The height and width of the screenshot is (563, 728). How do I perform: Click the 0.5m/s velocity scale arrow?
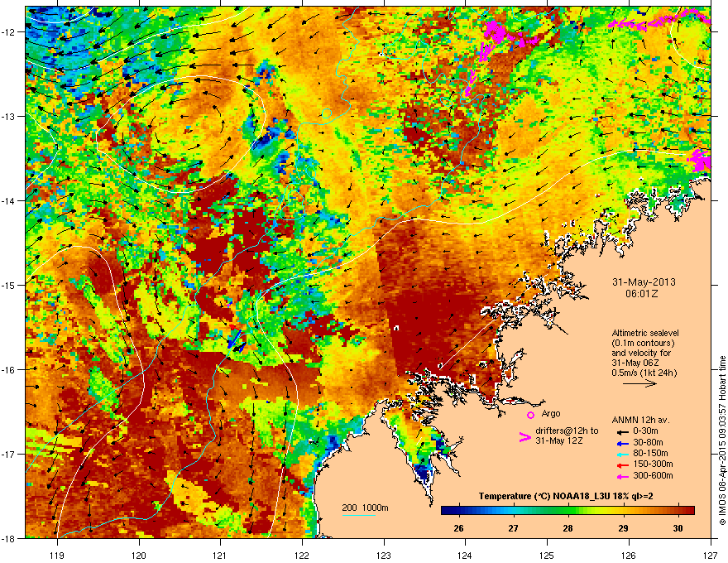(x=639, y=383)
